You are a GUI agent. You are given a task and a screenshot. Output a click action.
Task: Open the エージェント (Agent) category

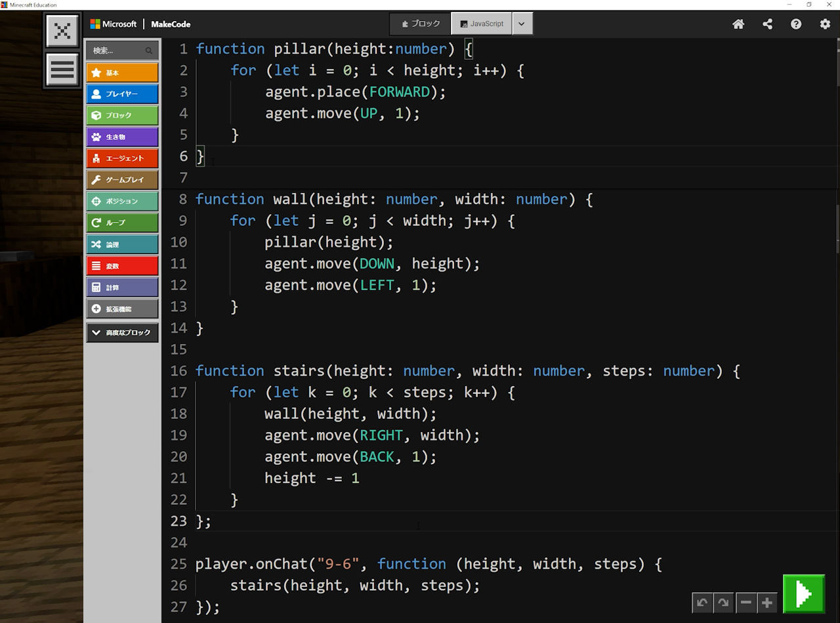122,158
